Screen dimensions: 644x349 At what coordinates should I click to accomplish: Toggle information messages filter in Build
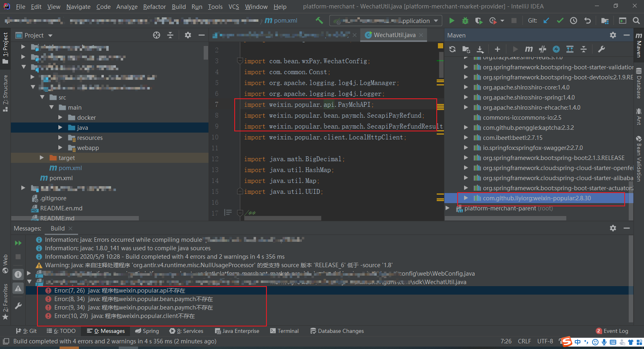coord(18,274)
